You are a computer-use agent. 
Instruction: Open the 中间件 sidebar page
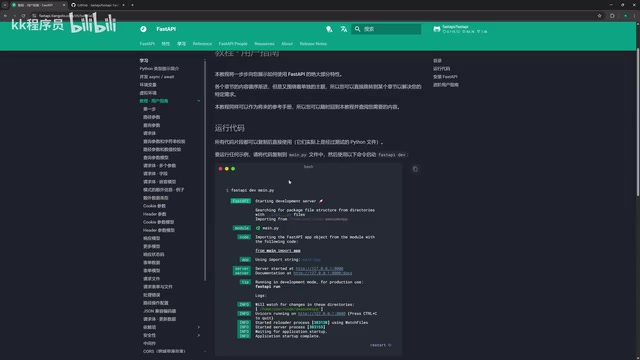click(x=149, y=343)
